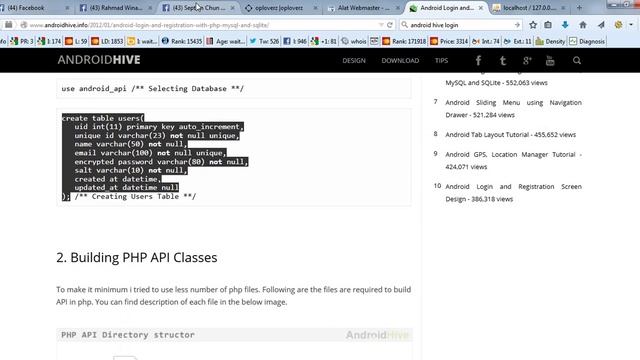640x360 pixels.
Task: Click the site search magnifier icon
Action: [577, 61]
